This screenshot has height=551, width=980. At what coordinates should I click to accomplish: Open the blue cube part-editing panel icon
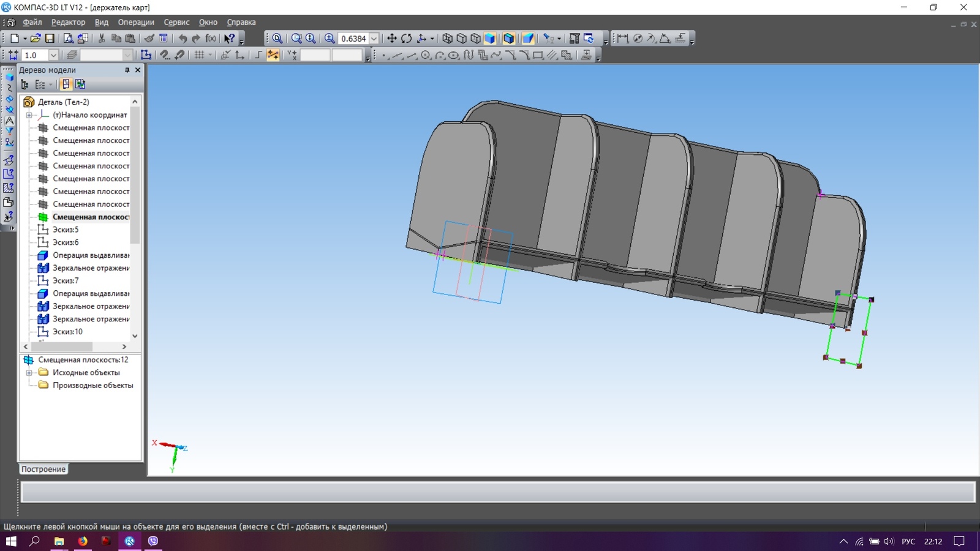pos(9,76)
